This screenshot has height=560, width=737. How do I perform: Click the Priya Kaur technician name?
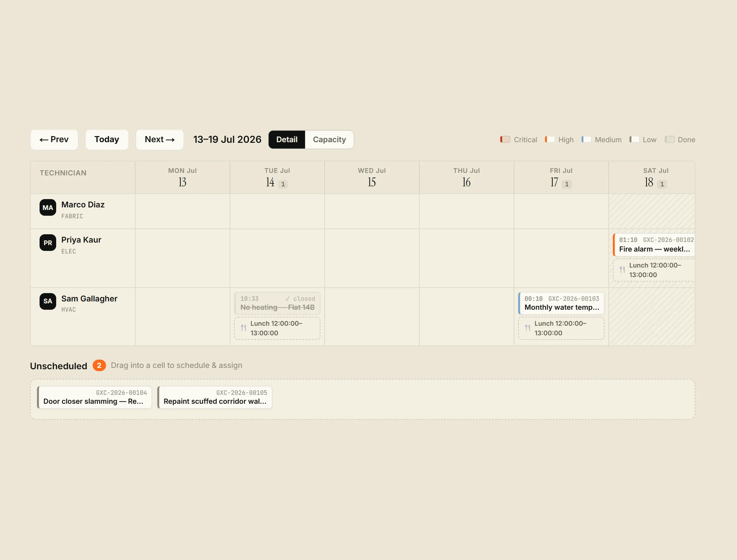tap(81, 240)
